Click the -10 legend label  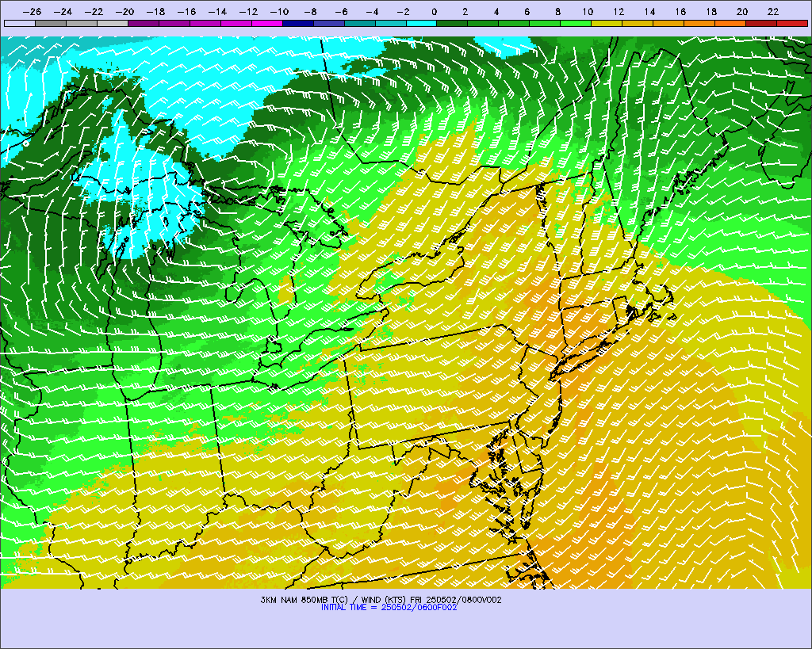coord(279,12)
